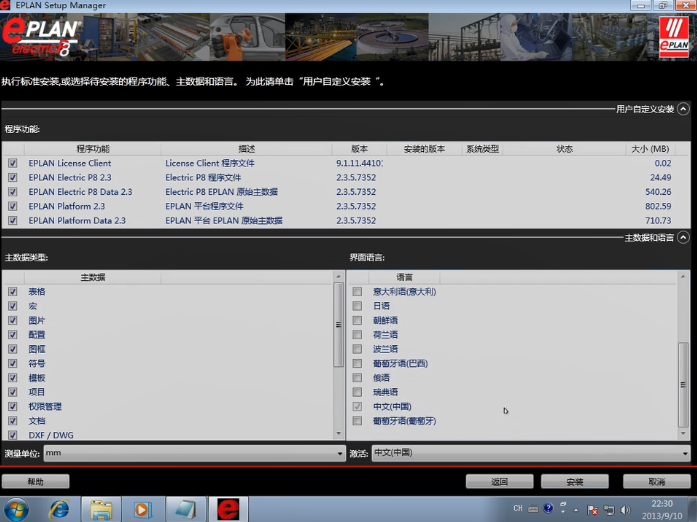Open Windows Explorer folder icon in taskbar
This screenshot has width=697, height=522.
(x=101, y=510)
